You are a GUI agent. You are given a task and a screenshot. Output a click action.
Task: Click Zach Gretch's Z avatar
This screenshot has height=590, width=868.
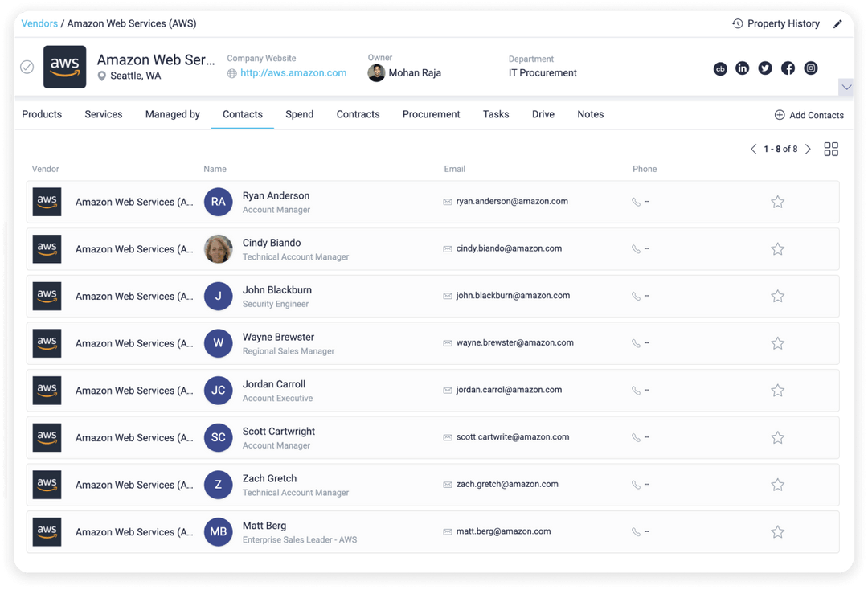(x=218, y=485)
